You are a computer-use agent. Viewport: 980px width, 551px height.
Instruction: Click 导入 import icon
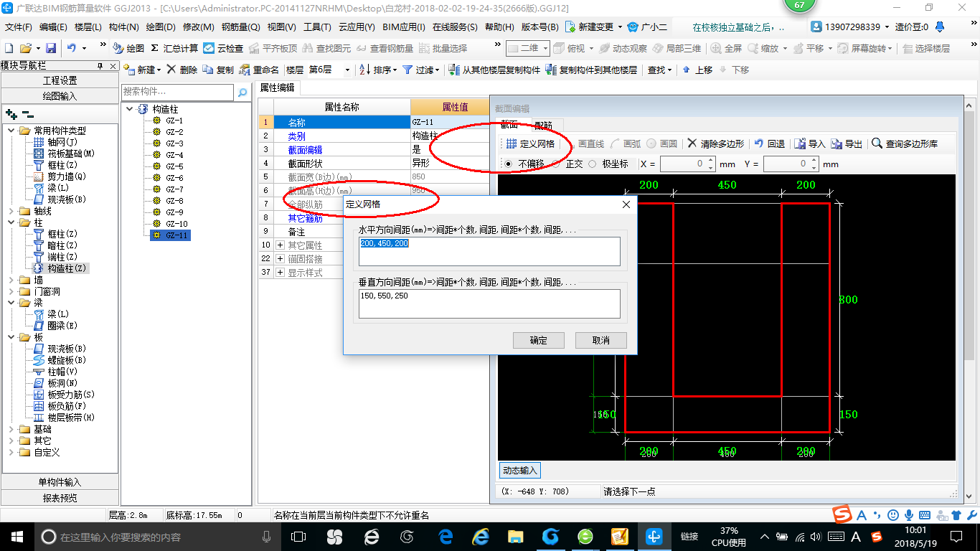tap(800, 143)
